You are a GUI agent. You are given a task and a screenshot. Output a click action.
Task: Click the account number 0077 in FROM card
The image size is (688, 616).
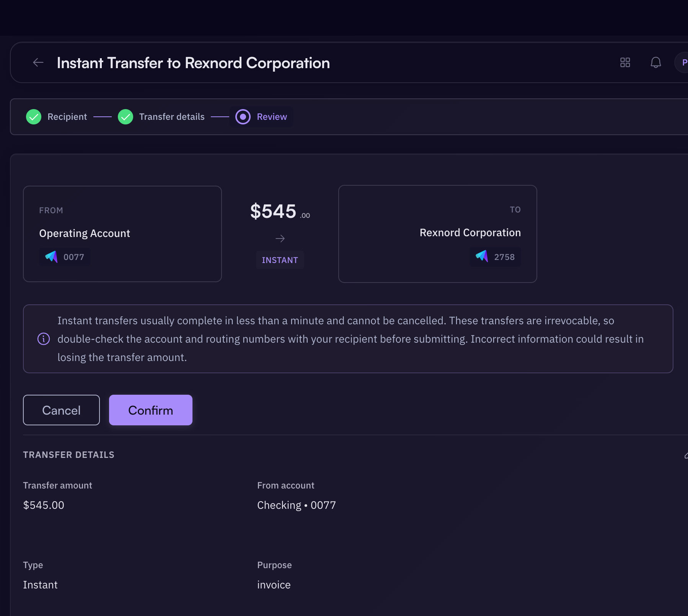pyautogui.click(x=74, y=257)
